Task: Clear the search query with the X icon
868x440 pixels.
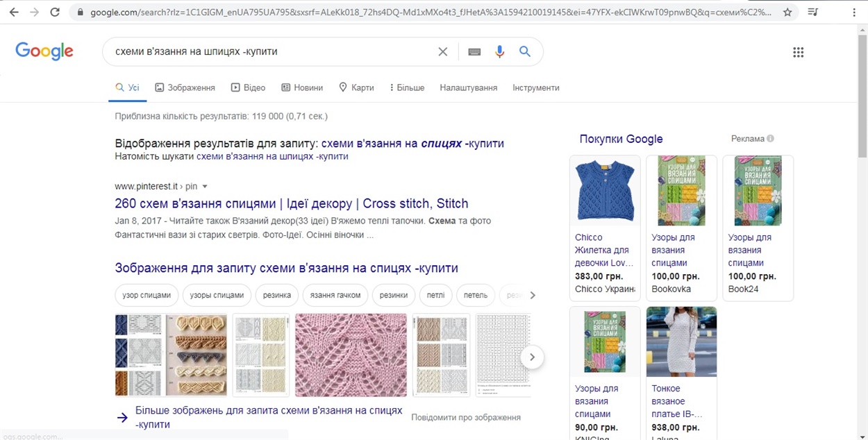Action: coord(443,52)
